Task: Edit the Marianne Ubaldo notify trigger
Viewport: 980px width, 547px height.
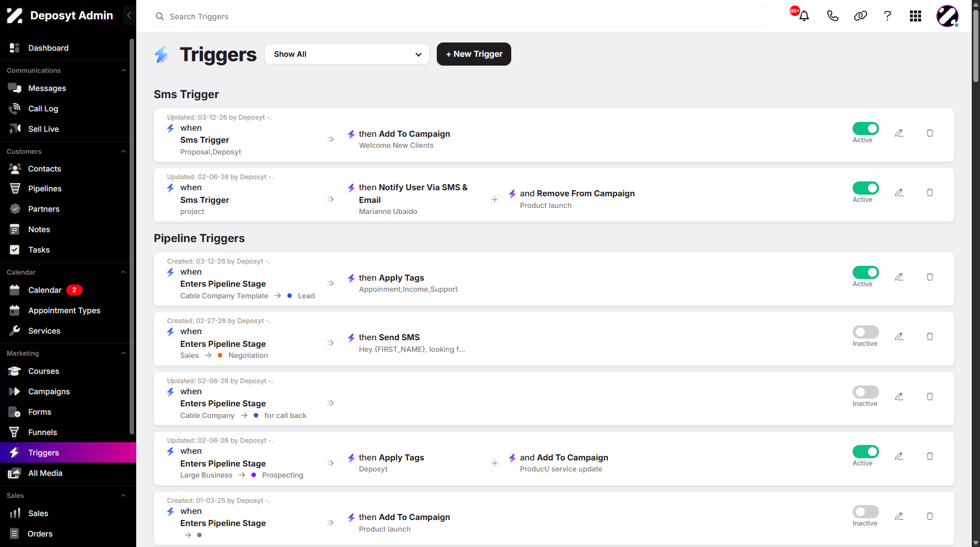Action: pos(899,192)
